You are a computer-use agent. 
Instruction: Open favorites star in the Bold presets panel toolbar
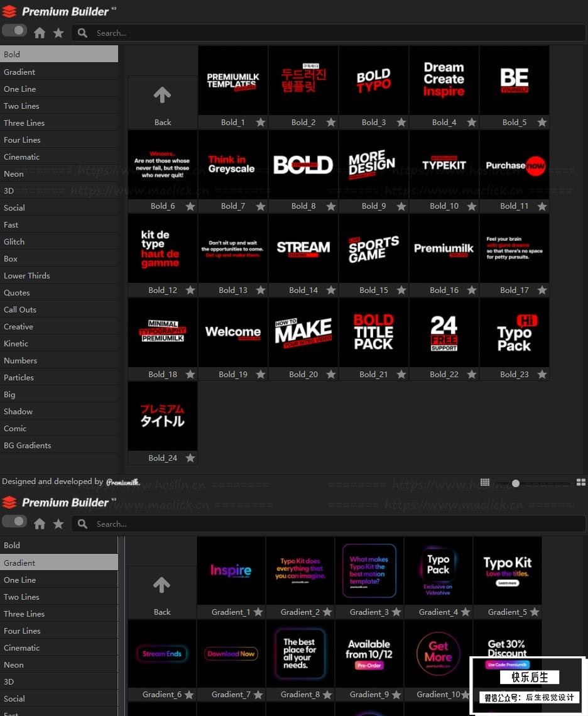pos(58,33)
